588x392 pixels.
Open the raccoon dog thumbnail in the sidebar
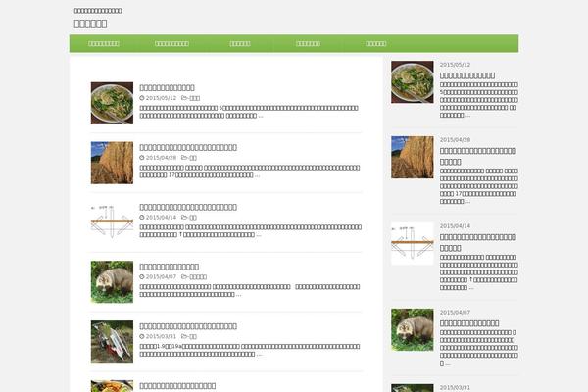(x=413, y=329)
